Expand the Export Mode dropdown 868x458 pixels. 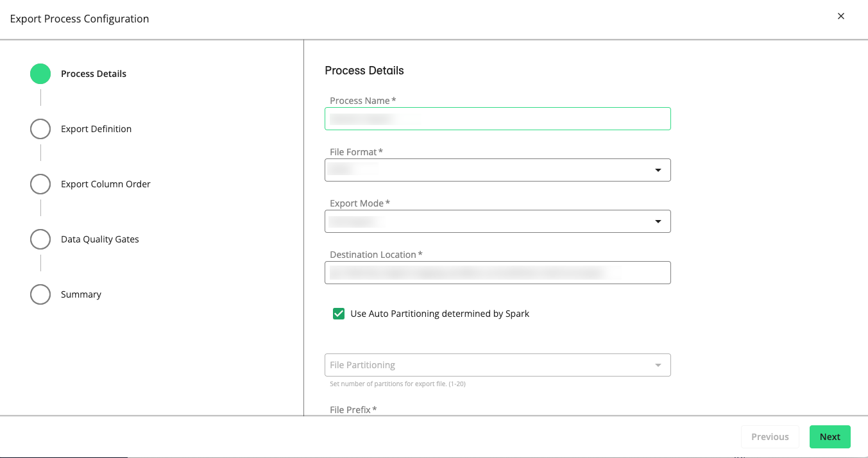498,221
